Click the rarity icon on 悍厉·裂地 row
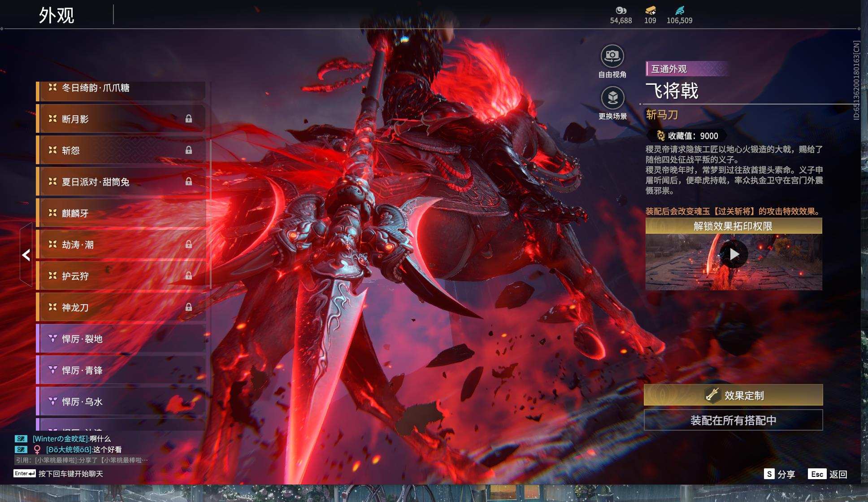Screen dimensions: 868x502 pos(52,338)
